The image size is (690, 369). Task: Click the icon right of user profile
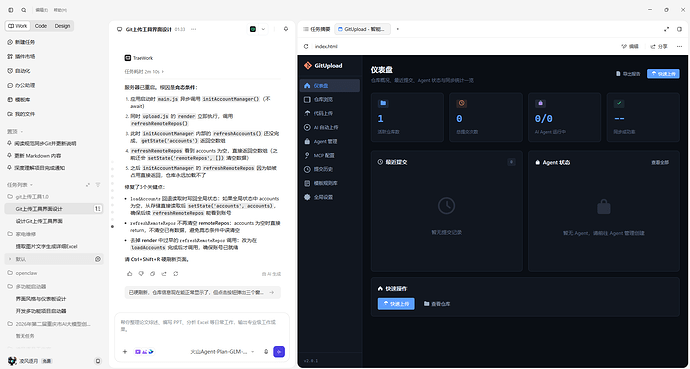[98, 361]
